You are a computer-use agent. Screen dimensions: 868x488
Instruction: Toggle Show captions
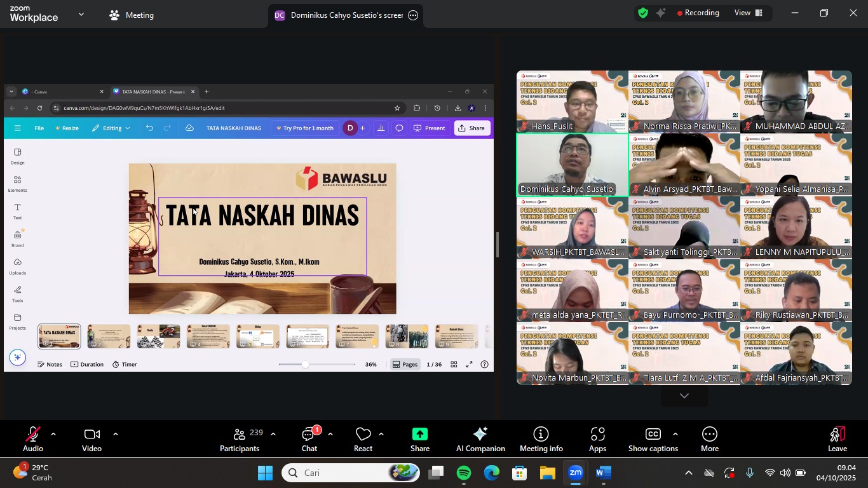tap(653, 439)
